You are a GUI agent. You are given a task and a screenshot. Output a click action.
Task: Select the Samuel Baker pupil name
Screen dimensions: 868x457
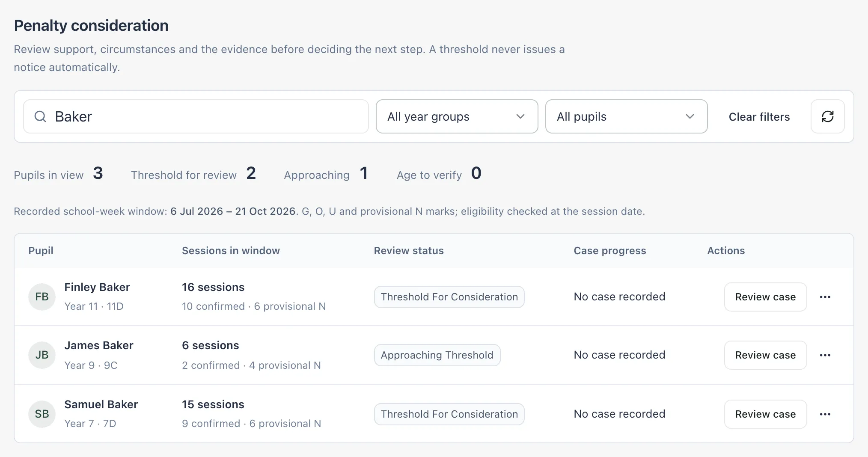(x=101, y=404)
